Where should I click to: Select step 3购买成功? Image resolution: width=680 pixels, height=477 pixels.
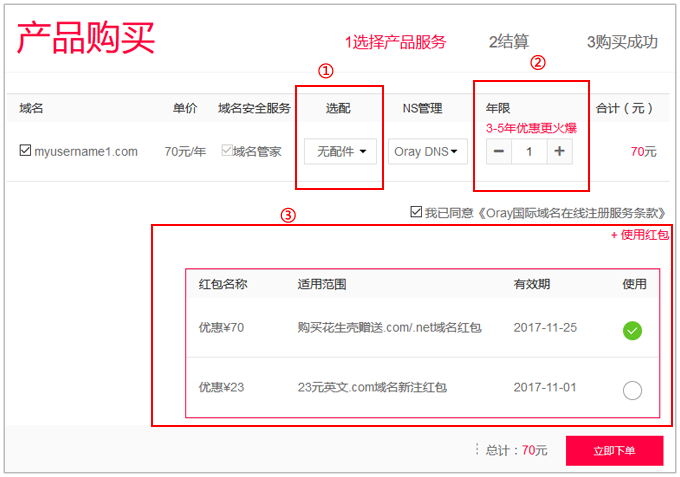622,42
